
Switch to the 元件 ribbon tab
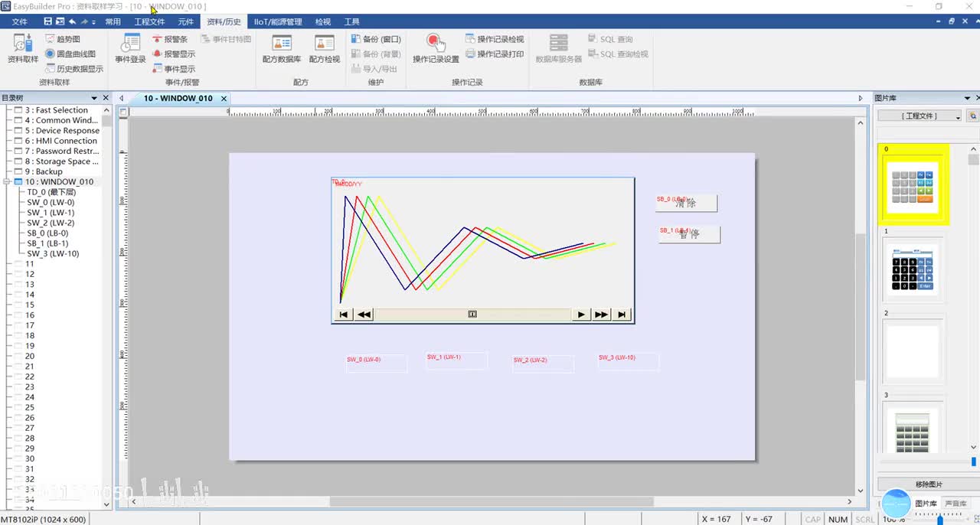click(x=185, y=21)
